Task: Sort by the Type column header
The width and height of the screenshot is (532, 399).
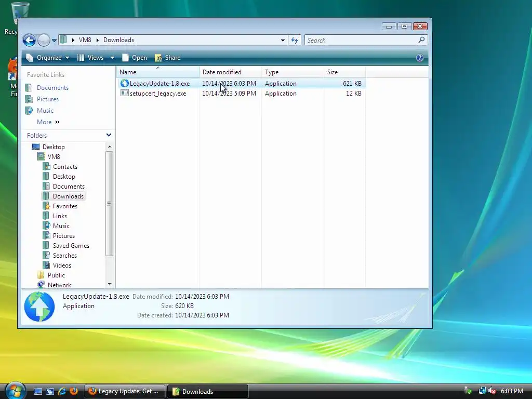Action: 293,72
